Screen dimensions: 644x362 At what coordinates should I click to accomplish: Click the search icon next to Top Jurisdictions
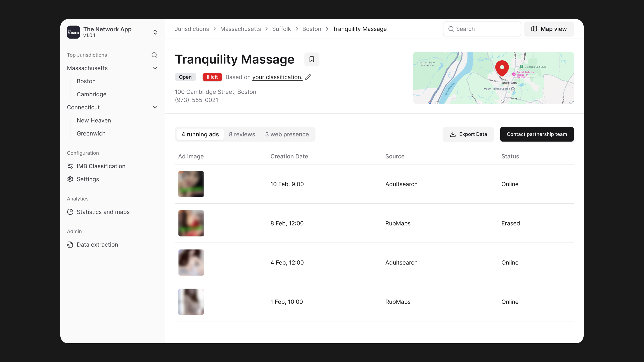[154, 55]
